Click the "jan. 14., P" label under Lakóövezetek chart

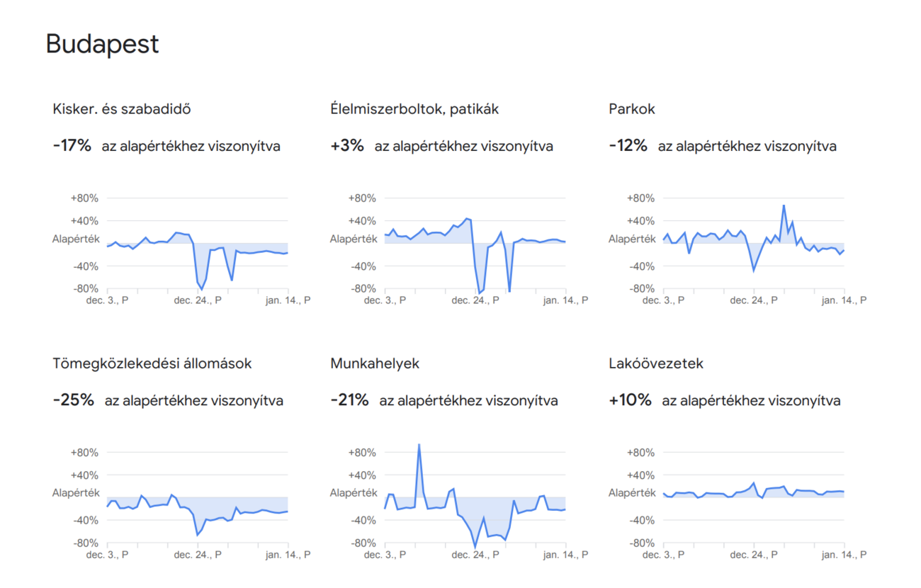coord(844,555)
